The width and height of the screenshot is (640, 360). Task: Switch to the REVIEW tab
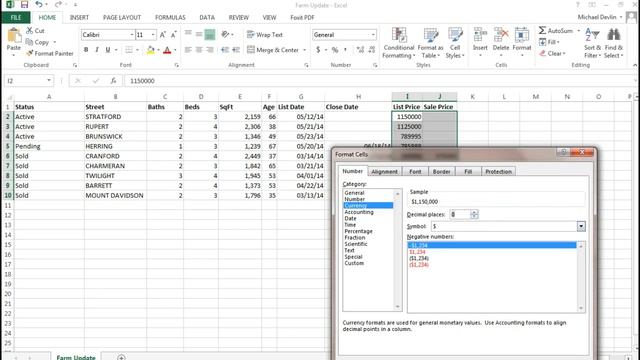click(x=238, y=18)
